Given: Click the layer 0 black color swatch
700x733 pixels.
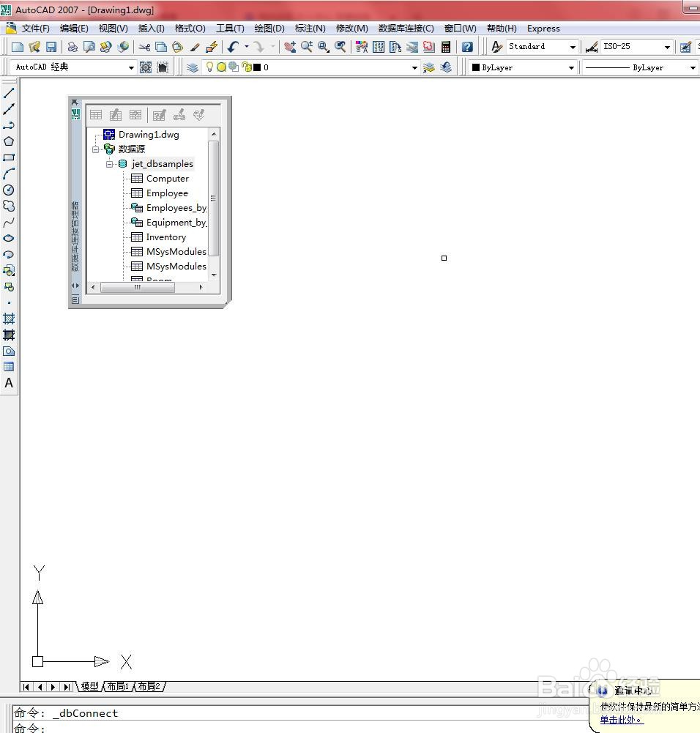Looking at the screenshot, I should click(257, 67).
